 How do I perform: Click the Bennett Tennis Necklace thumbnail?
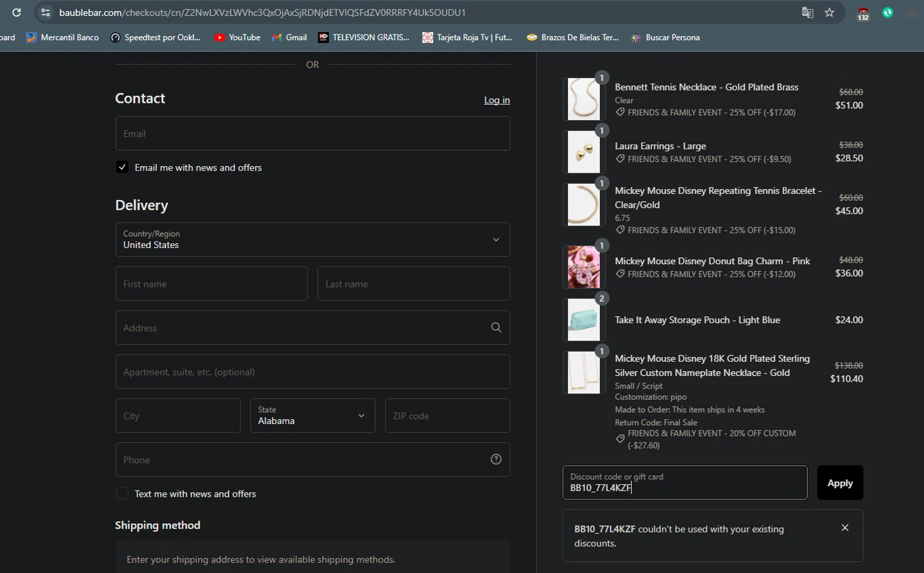(x=583, y=99)
